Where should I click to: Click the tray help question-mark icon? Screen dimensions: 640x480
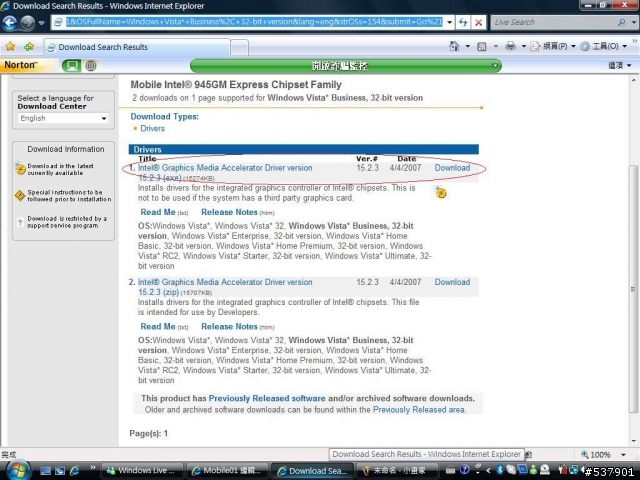(x=464, y=470)
